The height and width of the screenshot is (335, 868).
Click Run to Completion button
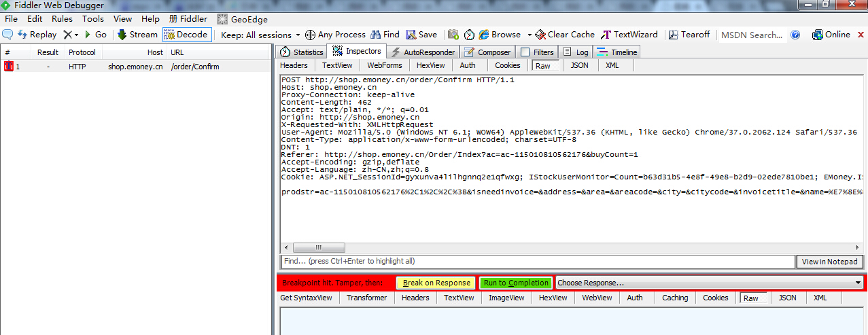tap(516, 283)
